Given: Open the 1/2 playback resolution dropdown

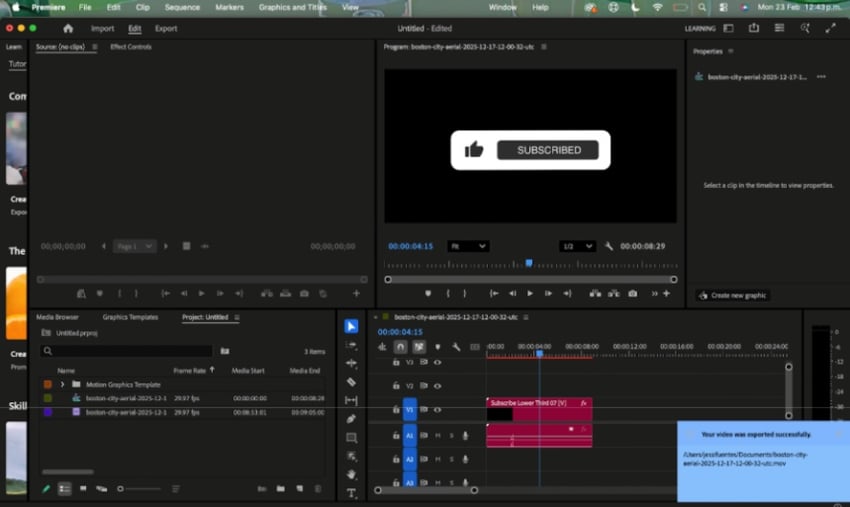Looking at the screenshot, I should [577, 246].
